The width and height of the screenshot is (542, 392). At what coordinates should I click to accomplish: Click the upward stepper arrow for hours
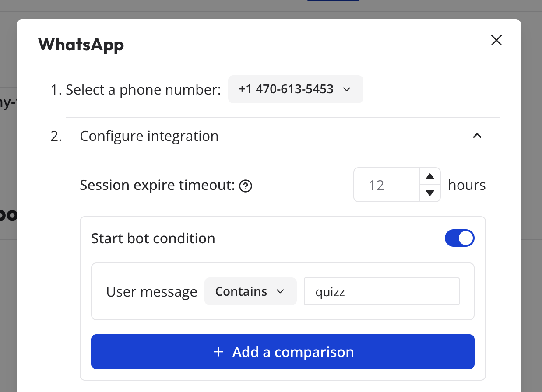(x=430, y=176)
